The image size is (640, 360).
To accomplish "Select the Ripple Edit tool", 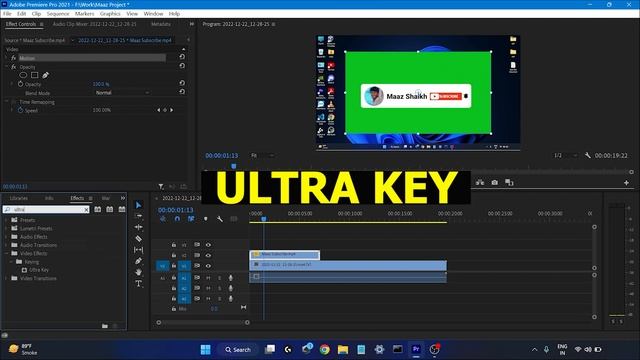I will tap(138, 227).
